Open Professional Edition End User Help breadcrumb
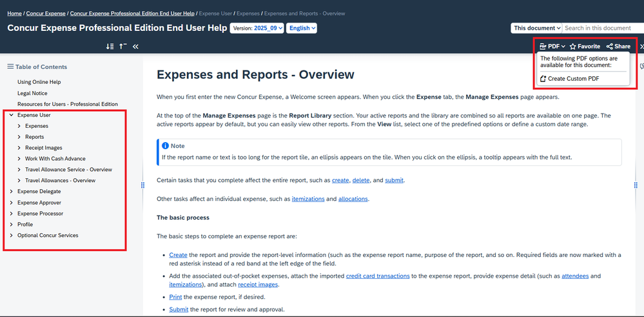The image size is (644, 317). point(132,14)
